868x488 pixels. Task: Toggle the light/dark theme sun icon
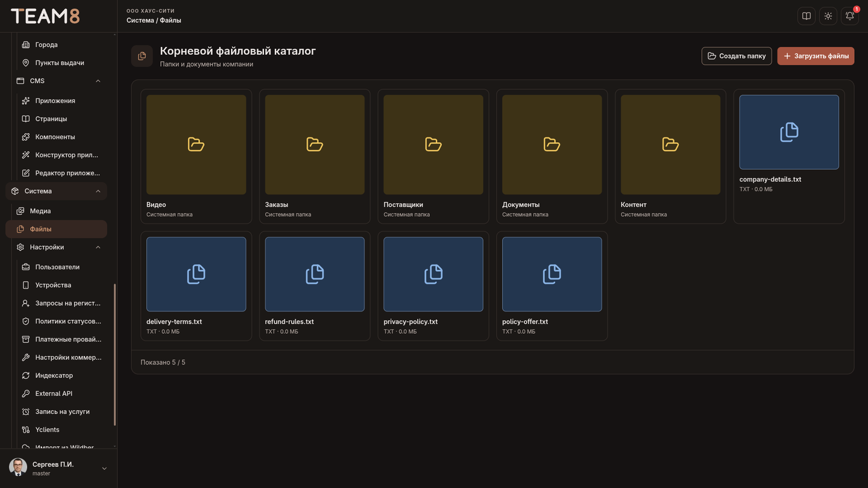[x=828, y=16]
